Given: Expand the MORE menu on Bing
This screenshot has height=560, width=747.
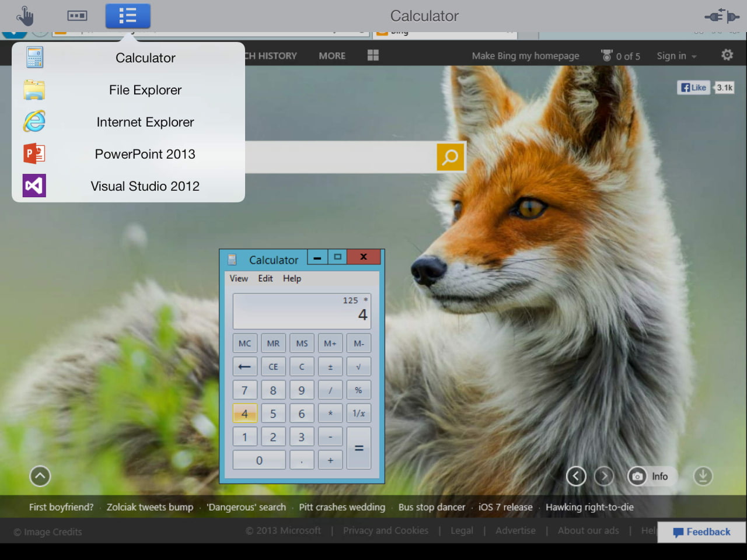Looking at the screenshot, I should [331, 55].
